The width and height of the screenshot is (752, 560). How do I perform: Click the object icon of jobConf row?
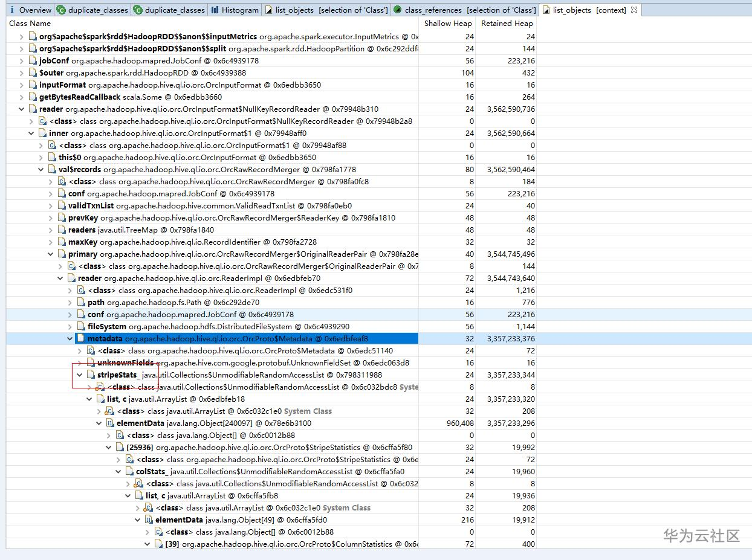pos(33,60)
